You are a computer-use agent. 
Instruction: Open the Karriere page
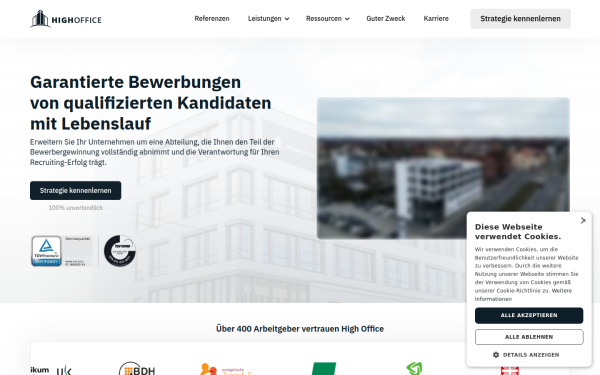point(436,18)
